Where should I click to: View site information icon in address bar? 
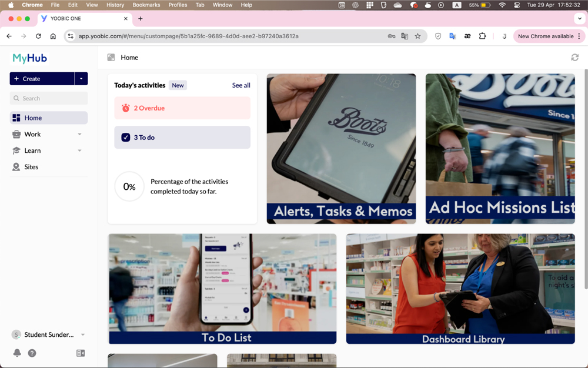click(71, 36)
